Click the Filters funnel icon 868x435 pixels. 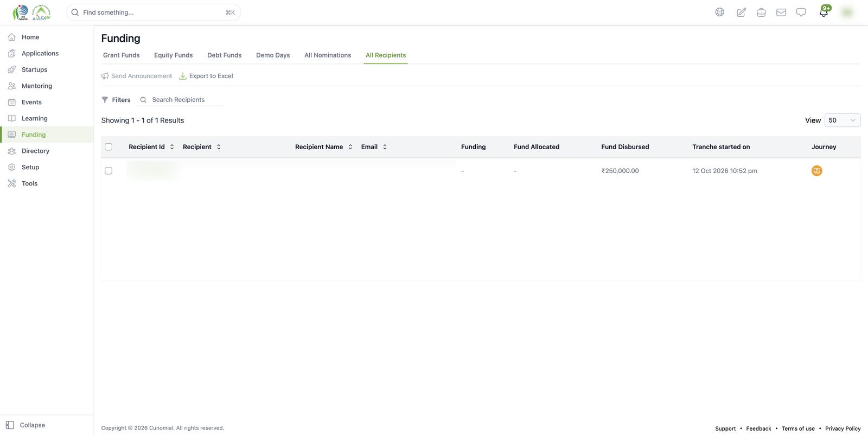click(105, 100)
